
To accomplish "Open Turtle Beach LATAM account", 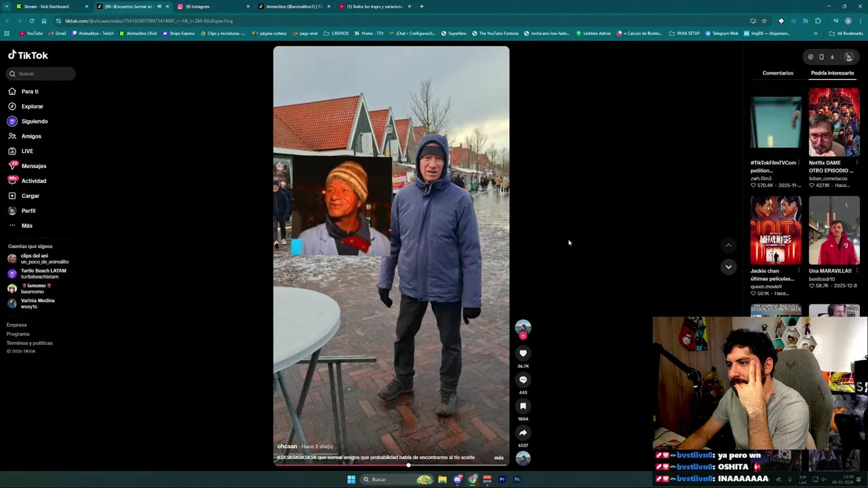I will (x=37, y=274).
